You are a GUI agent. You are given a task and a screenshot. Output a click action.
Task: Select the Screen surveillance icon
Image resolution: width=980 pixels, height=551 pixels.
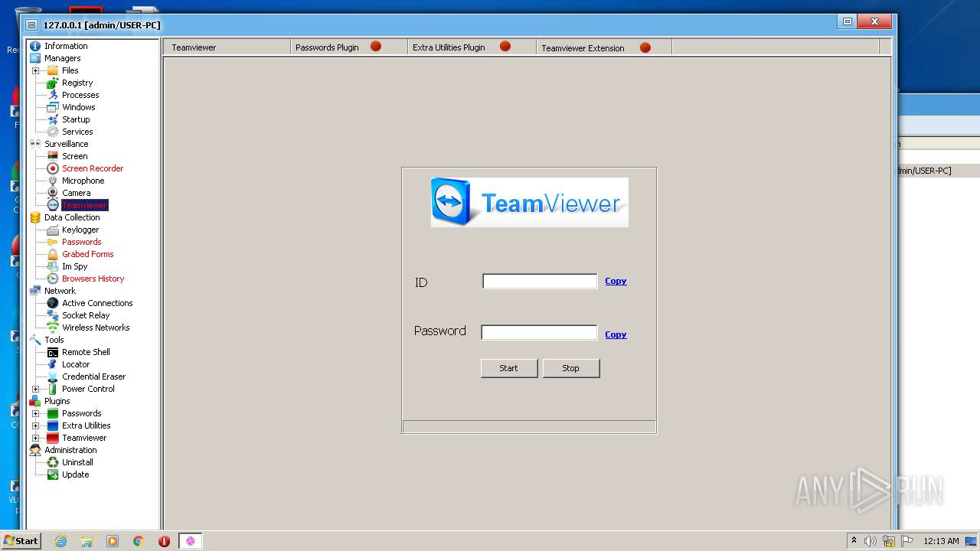(53, 156)
